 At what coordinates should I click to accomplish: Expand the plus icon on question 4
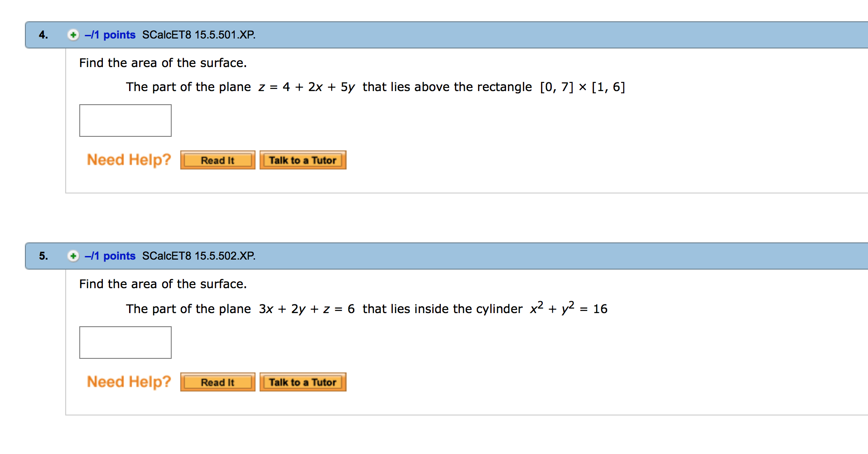coord(73,35)
